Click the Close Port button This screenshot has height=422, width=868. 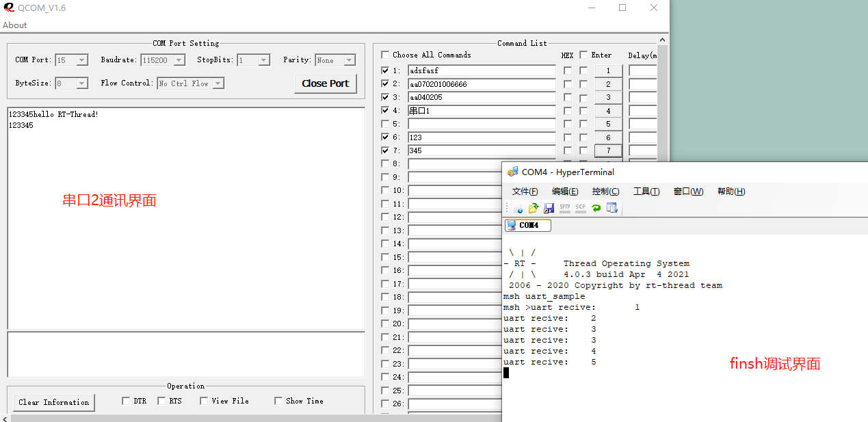point(326,83)
